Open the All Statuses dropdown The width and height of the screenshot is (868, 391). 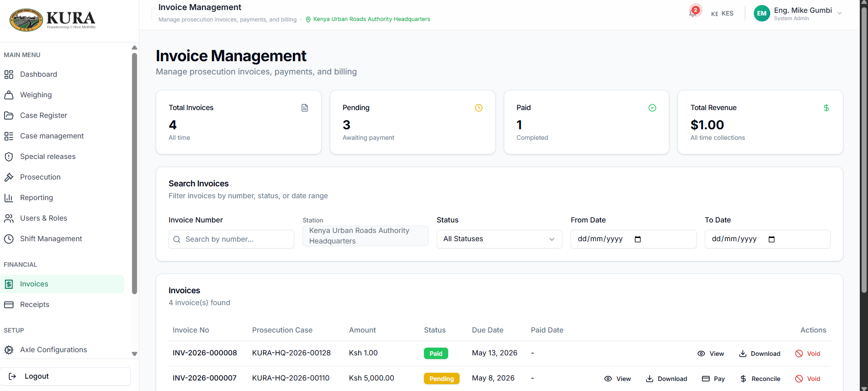click(x=499, y=239)
